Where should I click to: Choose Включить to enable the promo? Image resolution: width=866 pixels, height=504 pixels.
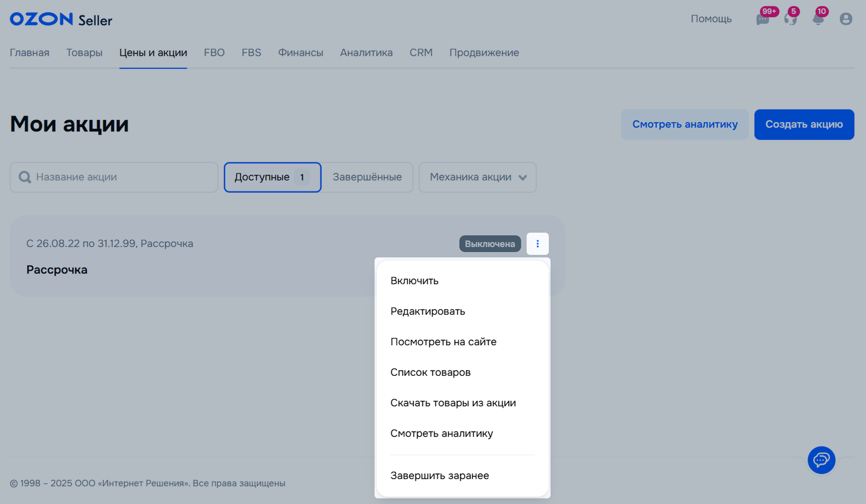[x=414, y=281]
